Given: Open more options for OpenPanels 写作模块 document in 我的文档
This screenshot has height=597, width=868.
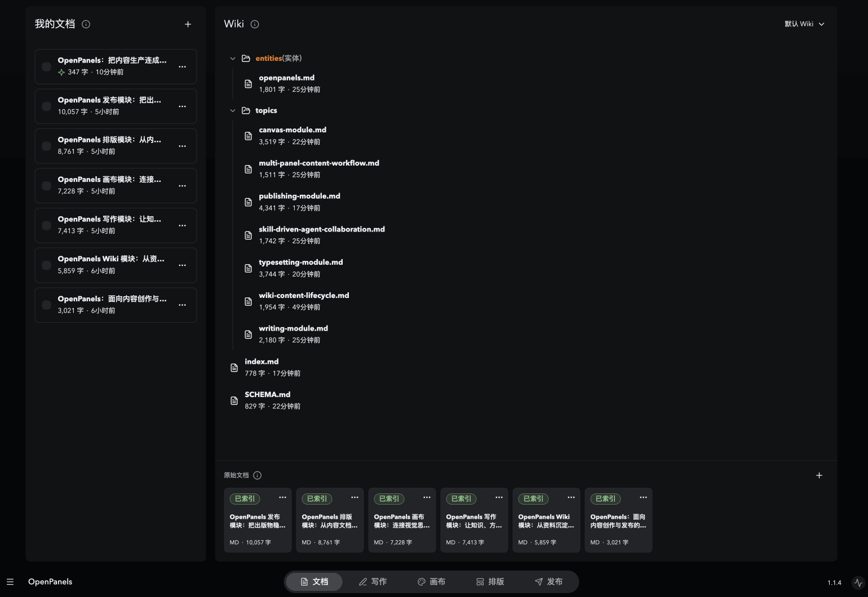Looking at the screenshot, I should click(182, 225).
